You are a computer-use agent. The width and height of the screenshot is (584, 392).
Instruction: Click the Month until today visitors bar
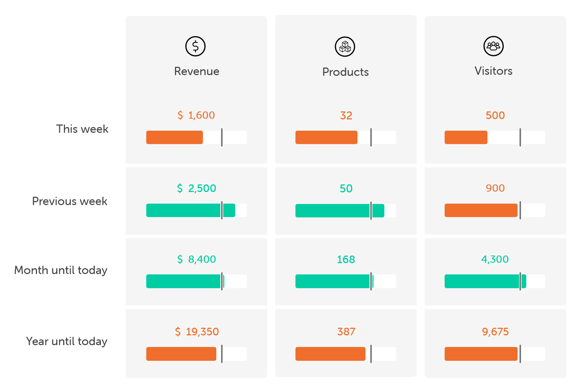[495, 281]
